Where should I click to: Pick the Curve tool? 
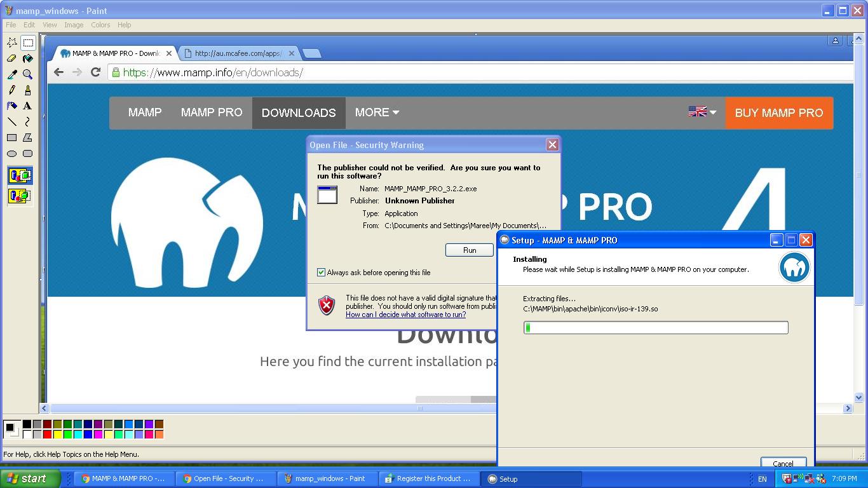[28, 122]
